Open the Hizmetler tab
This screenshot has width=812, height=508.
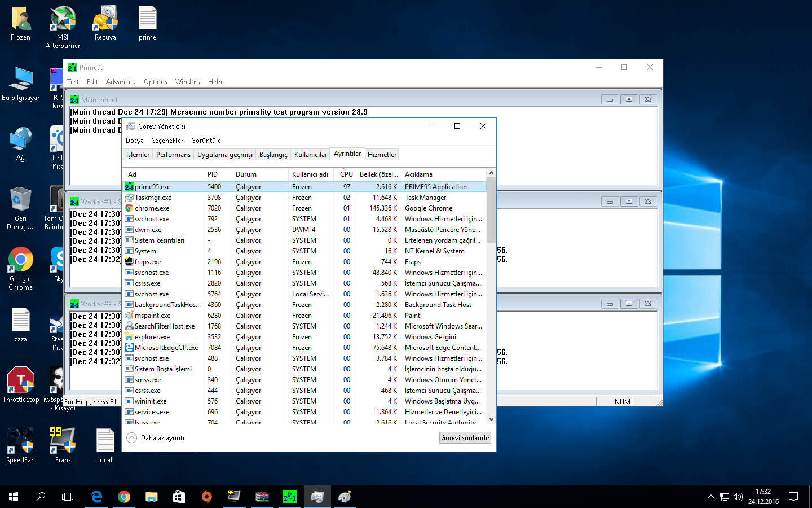[x=382, y=155]
